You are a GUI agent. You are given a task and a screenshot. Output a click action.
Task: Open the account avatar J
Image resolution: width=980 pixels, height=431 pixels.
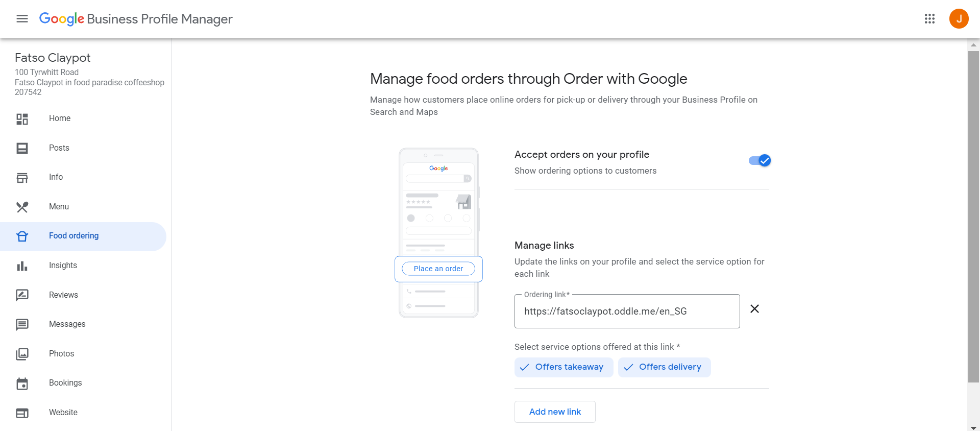[959, 19]
